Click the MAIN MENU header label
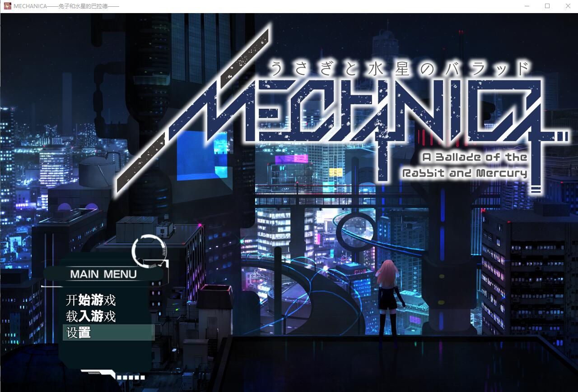The width and height of the screenshot is (578, 392). point(104,274)
